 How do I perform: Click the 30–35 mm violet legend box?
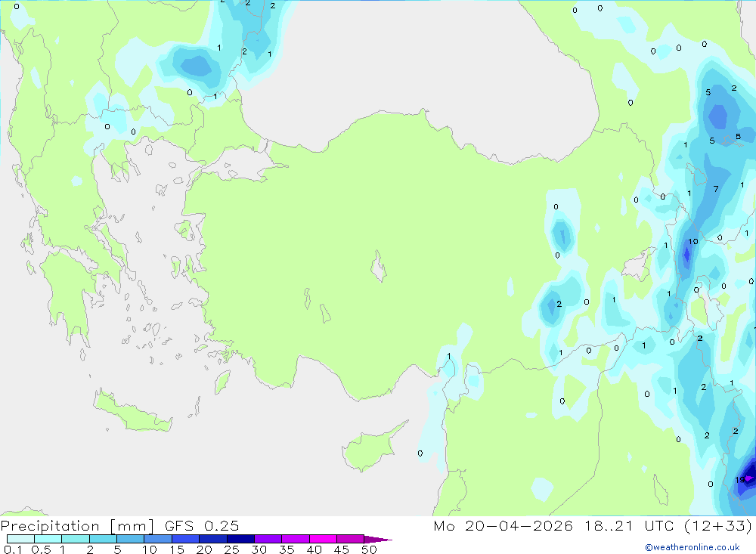point(268,539)
